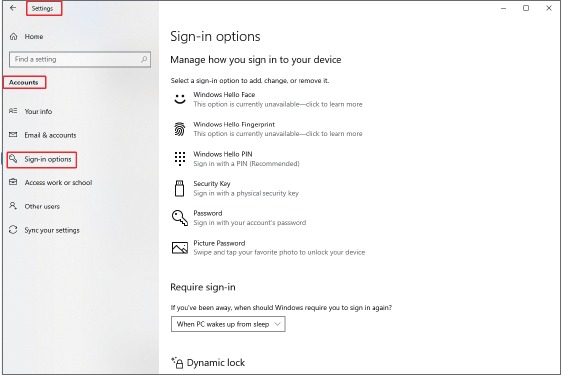
Task: Click 'Sign in with a PIN (Recommended)' text
Action: [x=246, y=164]
